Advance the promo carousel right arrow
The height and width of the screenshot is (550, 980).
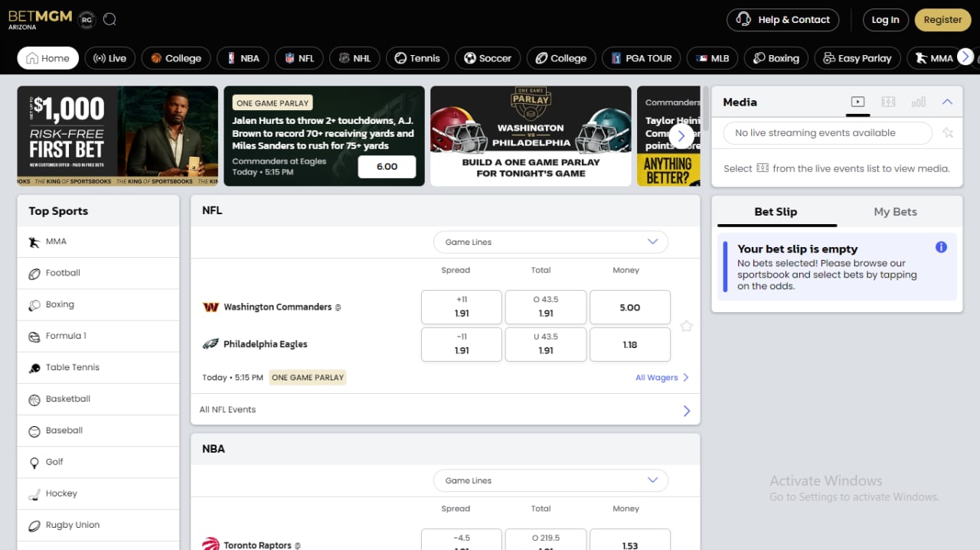pos(681,136)
